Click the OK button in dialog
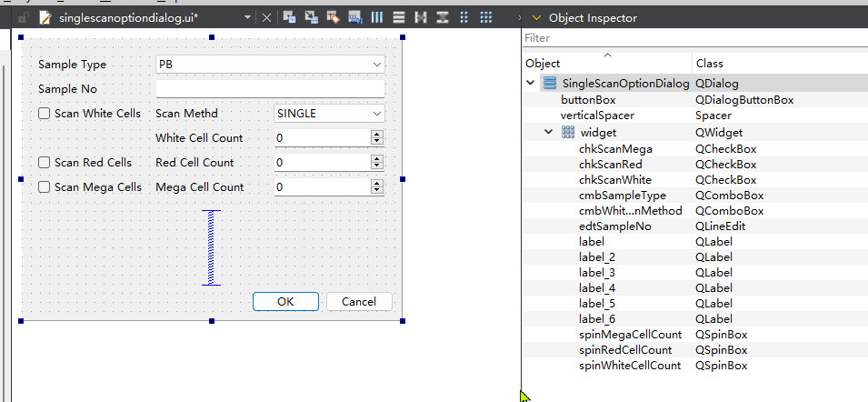The width and height of the screenshot is (868, 402). [285, 302]
